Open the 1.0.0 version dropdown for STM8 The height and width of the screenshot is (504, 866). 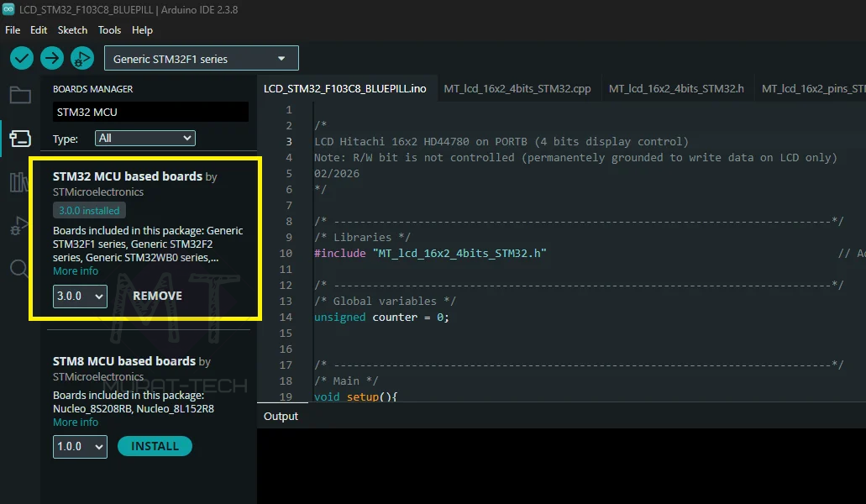pyautogui.click(x=80, y=447)
